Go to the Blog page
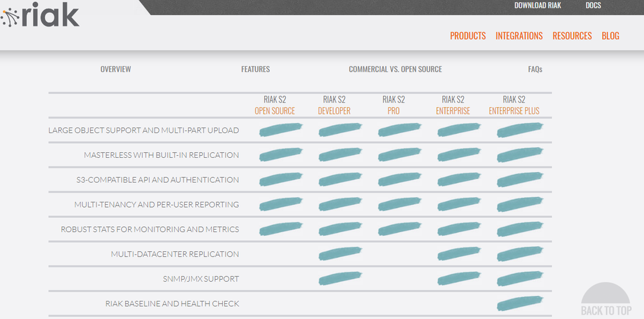This screenshot has height=319, width=644. point(611,35)
